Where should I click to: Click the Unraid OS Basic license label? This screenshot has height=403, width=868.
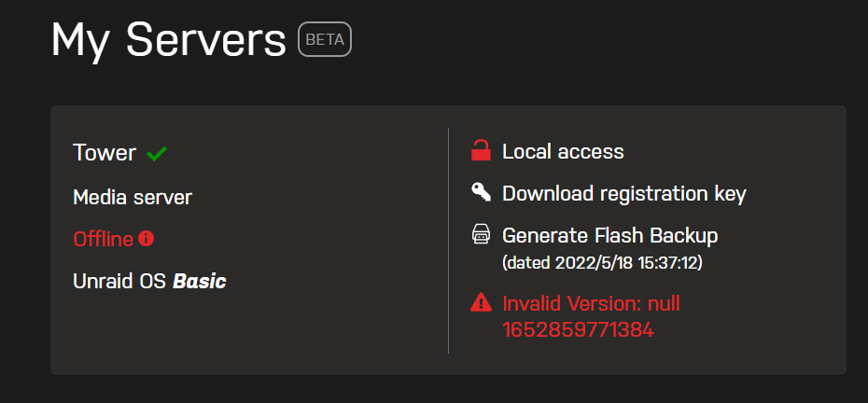pyautogui.click(x=149, y=281)
